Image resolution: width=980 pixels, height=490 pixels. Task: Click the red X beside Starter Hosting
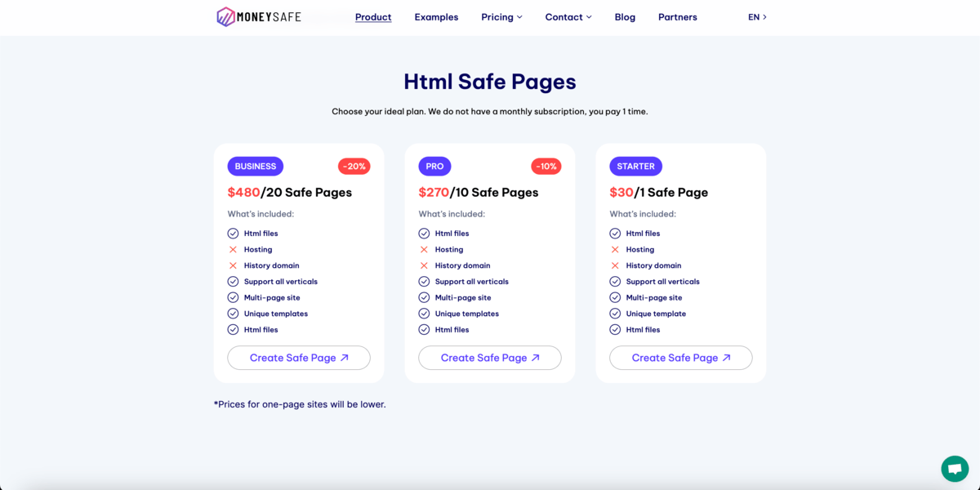coord(615,250)
